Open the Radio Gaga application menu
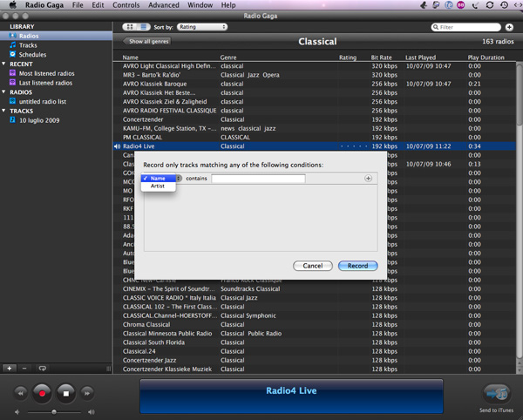This screenshot has height=420, width=523. [44, 5]
